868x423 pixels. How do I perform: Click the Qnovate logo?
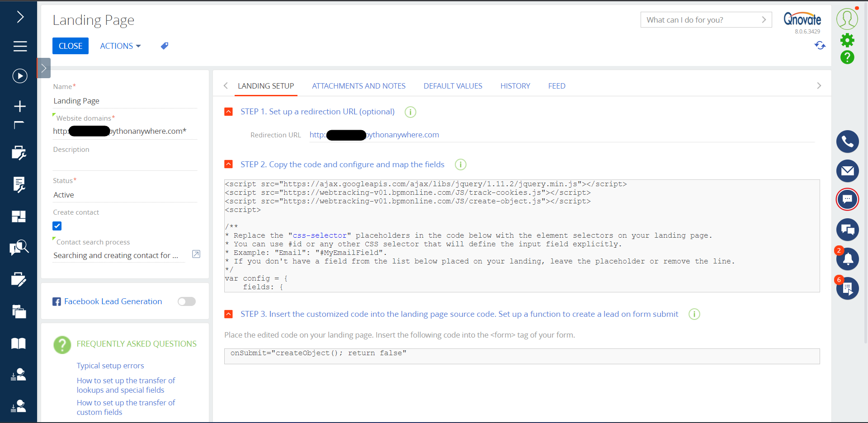coord(802,19)
